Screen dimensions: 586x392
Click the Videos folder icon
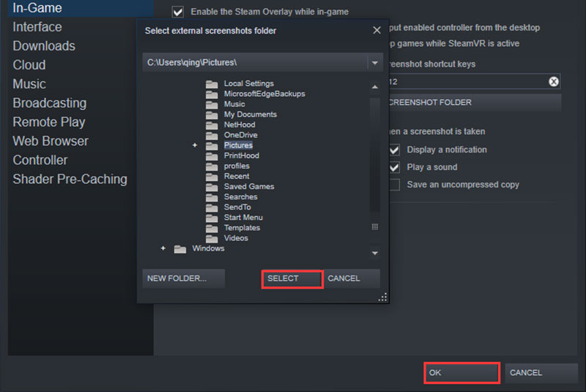point(212,238)
